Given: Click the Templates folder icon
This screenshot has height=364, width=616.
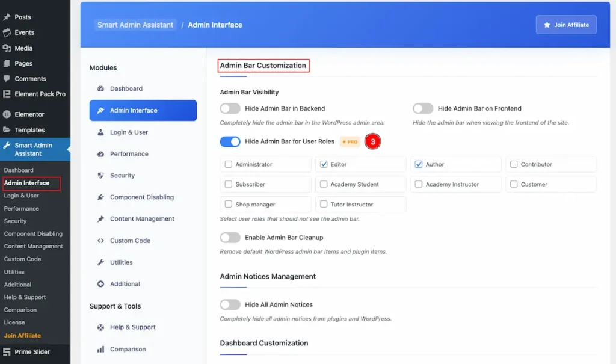Looking at the screenshot, I should coord(7,130).
